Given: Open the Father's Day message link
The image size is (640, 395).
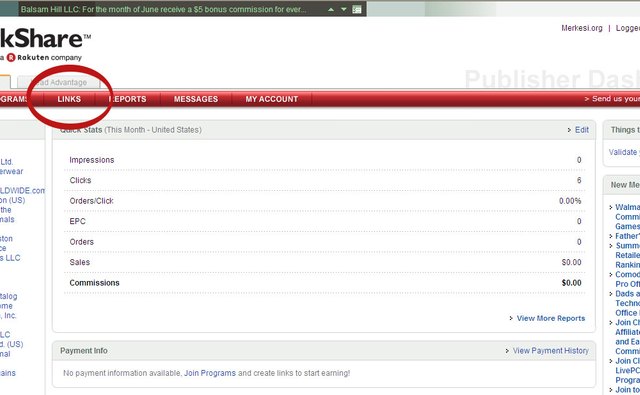Looking at the screenshot, I should (x=627, y=236).
